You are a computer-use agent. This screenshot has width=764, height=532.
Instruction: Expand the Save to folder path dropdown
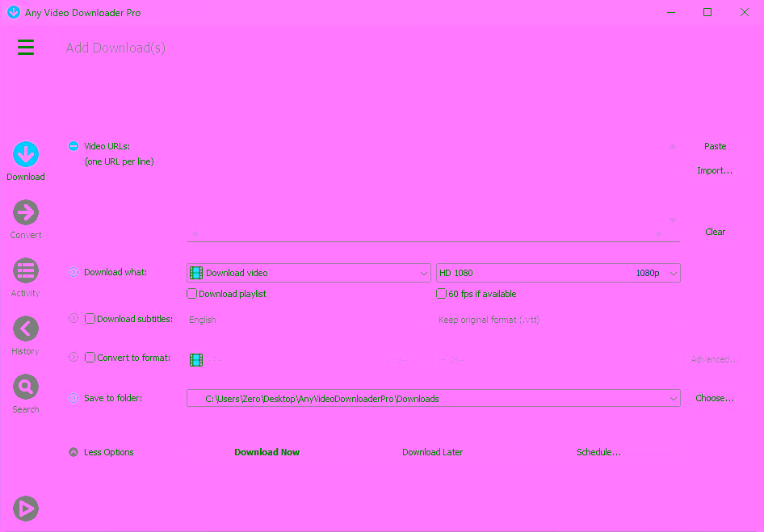434,399
